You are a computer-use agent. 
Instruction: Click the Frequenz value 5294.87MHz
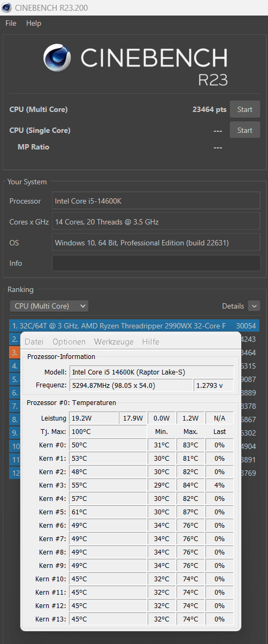(131, 385)
